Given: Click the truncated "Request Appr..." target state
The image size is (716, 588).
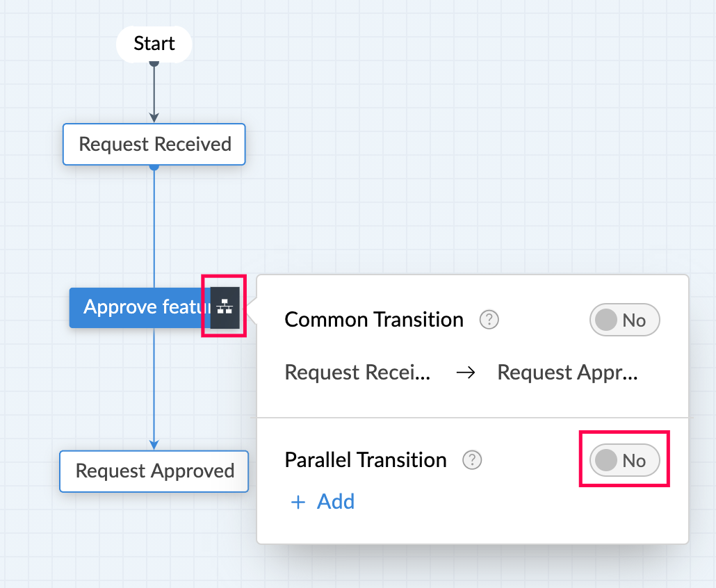Looking at the screenshot, I should click(567, 373).
